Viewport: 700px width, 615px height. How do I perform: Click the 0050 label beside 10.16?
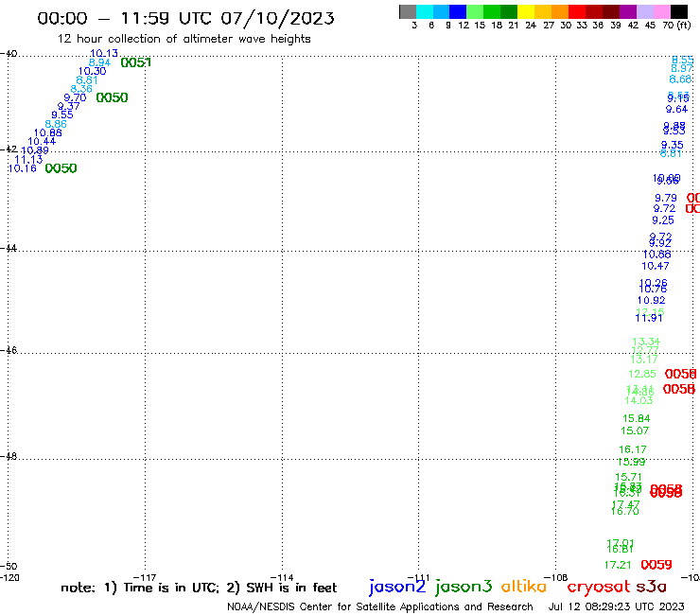pos(61,168)
